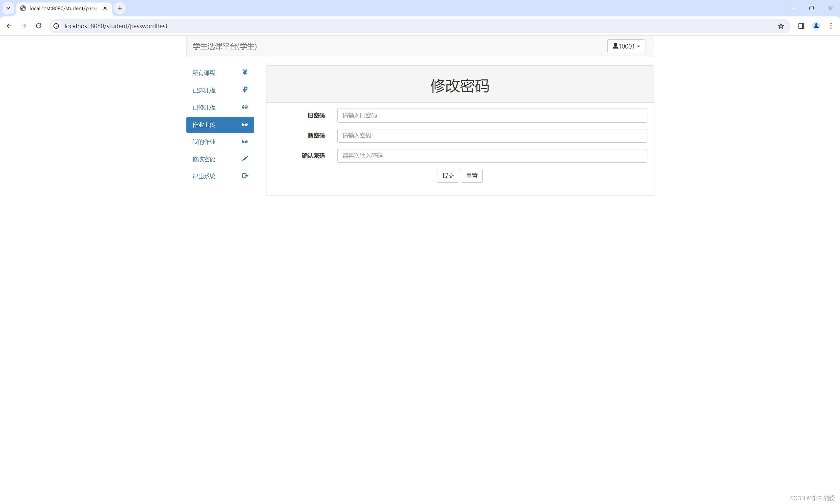
Task: Open the tab search dropdown arrow
Action: click(x=9, y=8)
